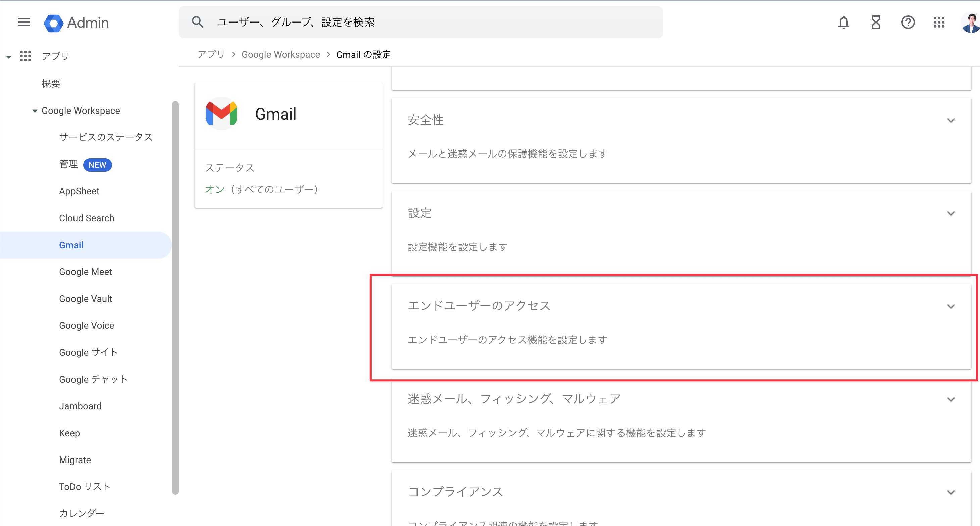This screenshot has width=980, height=526.
Task: Collapse the アプリ sidebar section arrow
Action: [8, 57]
